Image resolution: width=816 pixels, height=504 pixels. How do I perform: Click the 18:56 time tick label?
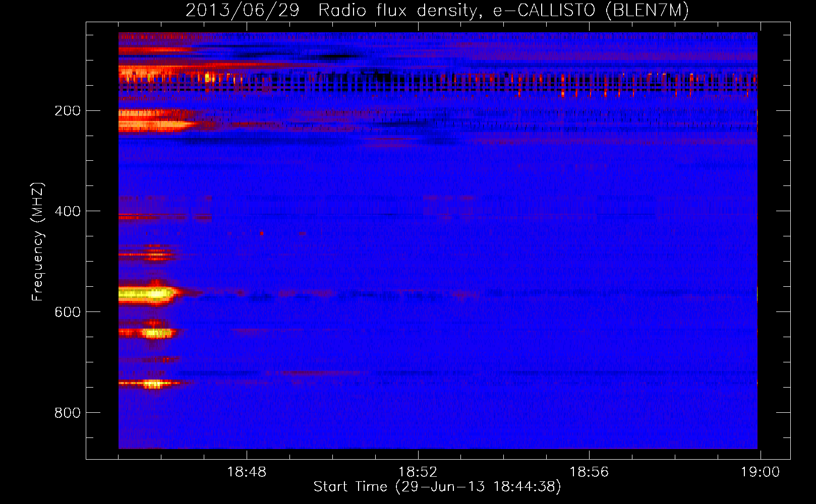[x=589, y=472]
